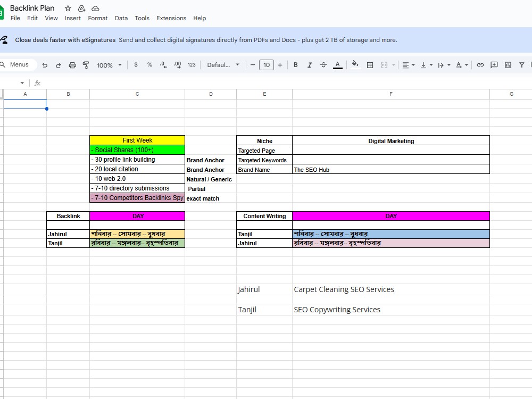
Task: Click the Insert chart icon
Action: [508, 65]
